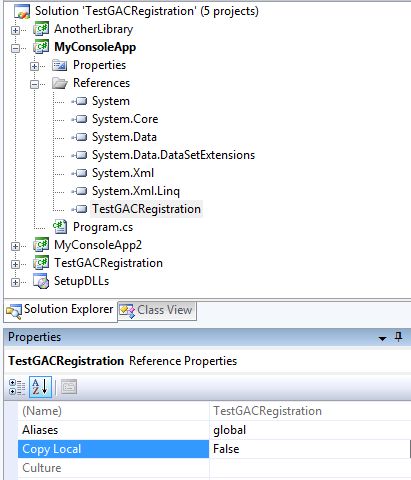Toggle auto-hide pin on Properties panel
The height and width of the screenshot is (480, 411).
click(398, 337)
